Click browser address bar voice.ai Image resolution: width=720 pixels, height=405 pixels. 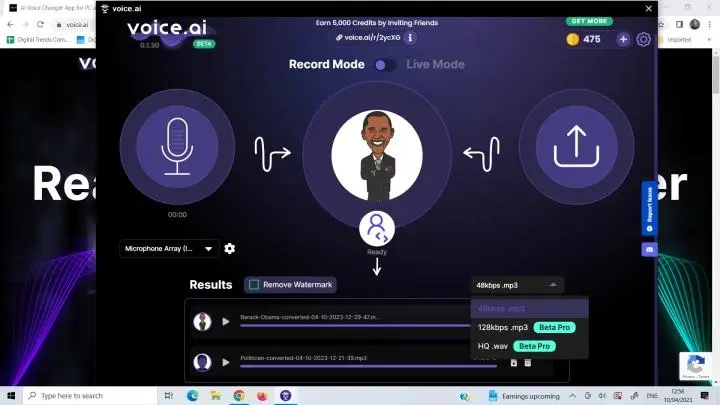coord(76,25)
